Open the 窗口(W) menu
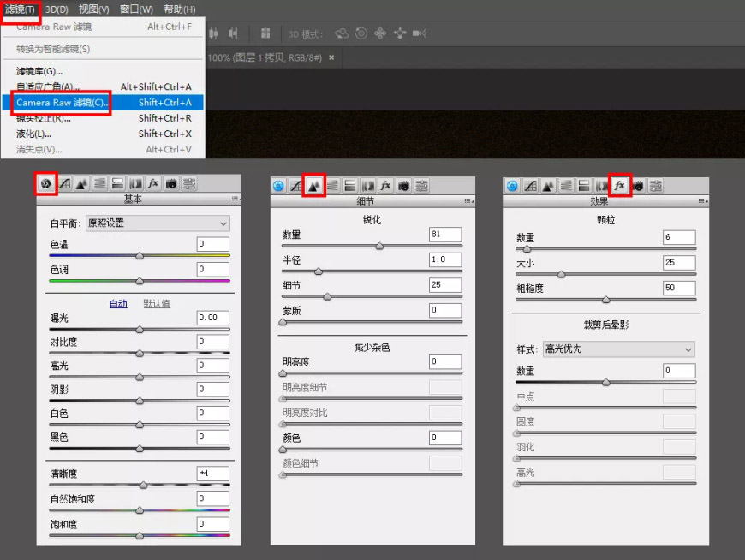 click(136, 9)
